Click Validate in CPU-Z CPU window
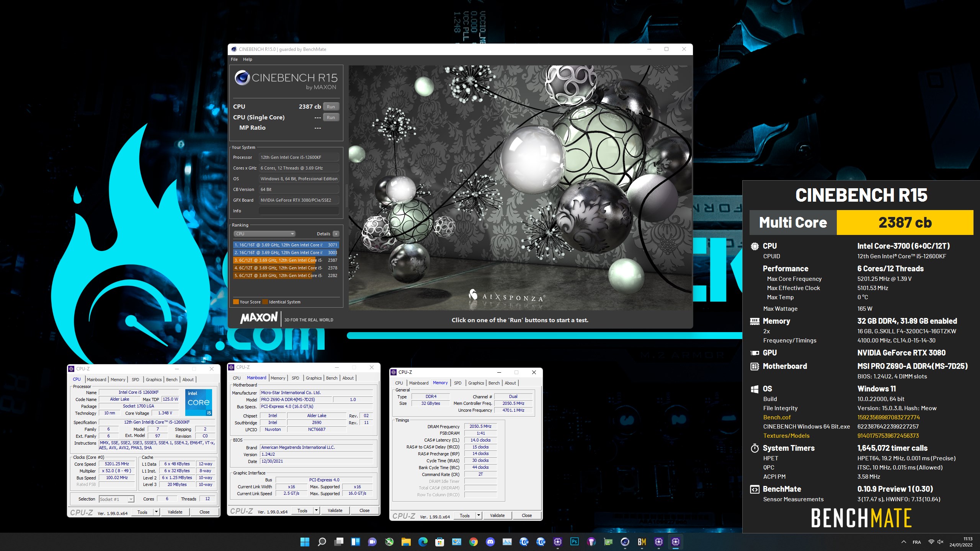 tap(175, 512)
